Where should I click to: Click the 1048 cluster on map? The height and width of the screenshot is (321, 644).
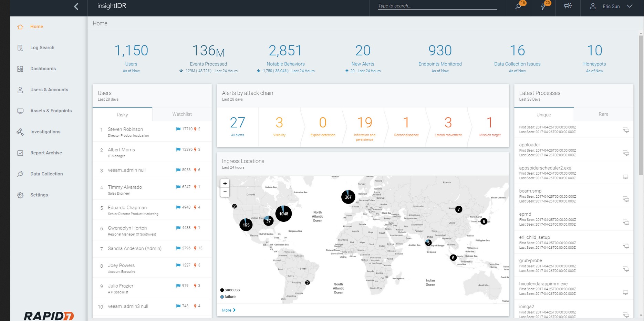click(x=284, y=214)
